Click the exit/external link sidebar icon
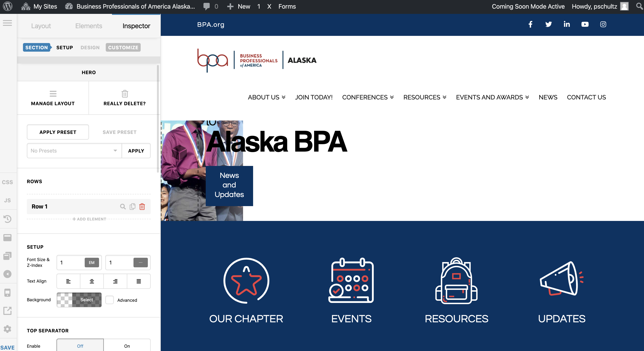644x351 pixels. tap(7, 311)
